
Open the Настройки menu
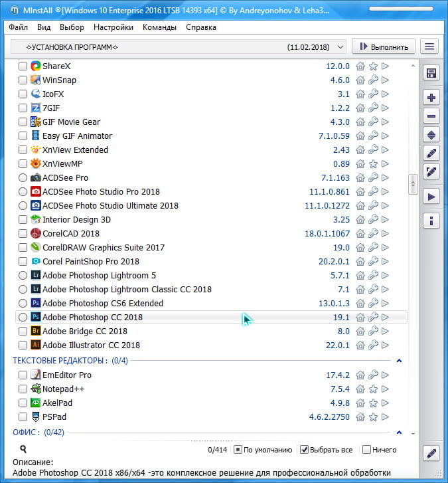pos(113,27)
